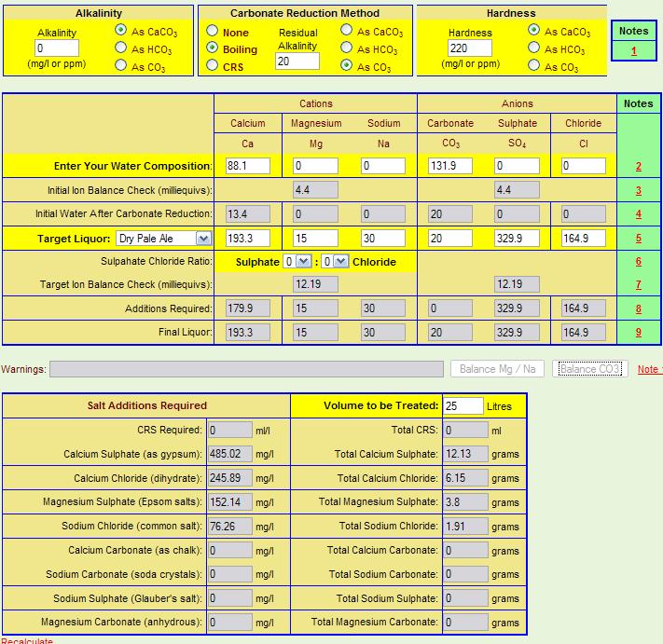
Task: Edit Target Liquor Magnesium field 15
Action: pyautogui.click(x=315, y=239)
